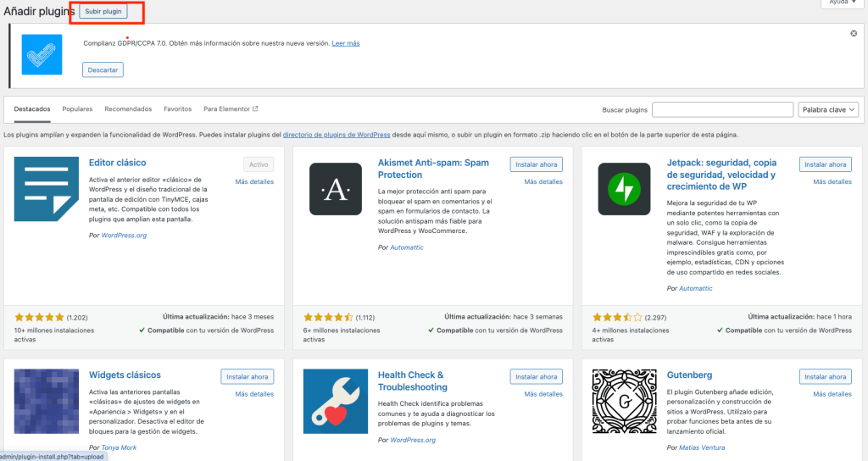Switch to the Populares tab
Viewport: 868px width, 461px height.
pos(77,109)
